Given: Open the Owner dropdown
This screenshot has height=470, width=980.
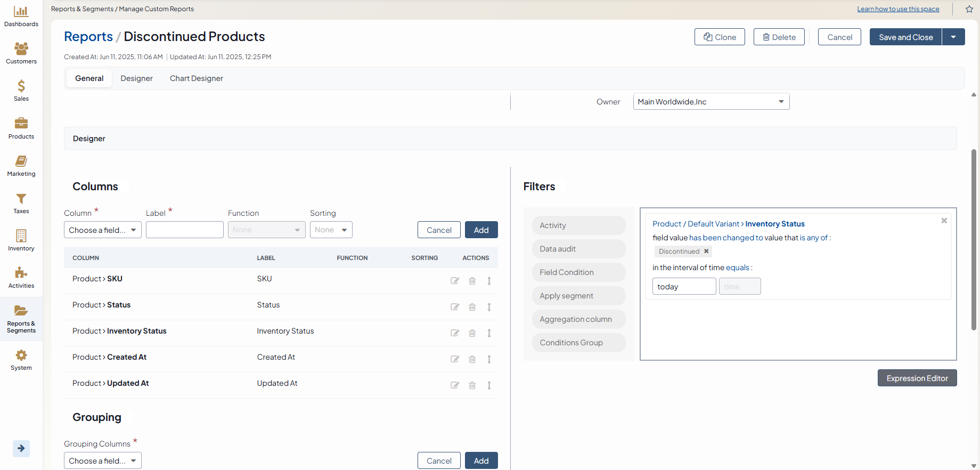Looking at the screenshot, I should [x=711, y=102].
